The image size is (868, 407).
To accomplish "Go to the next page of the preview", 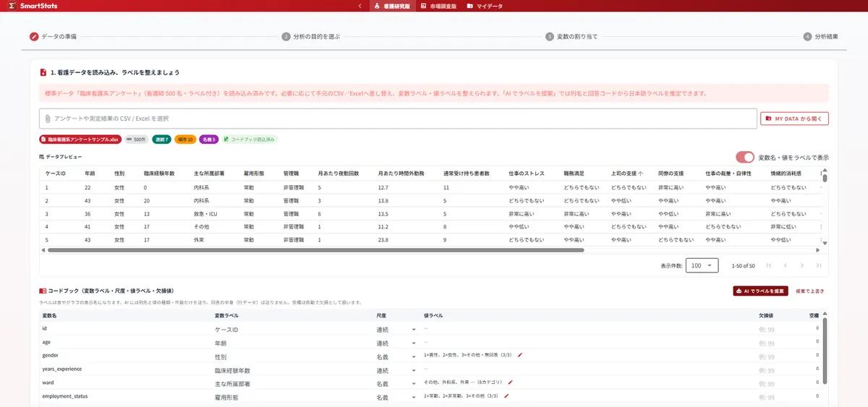I will 802,265.
